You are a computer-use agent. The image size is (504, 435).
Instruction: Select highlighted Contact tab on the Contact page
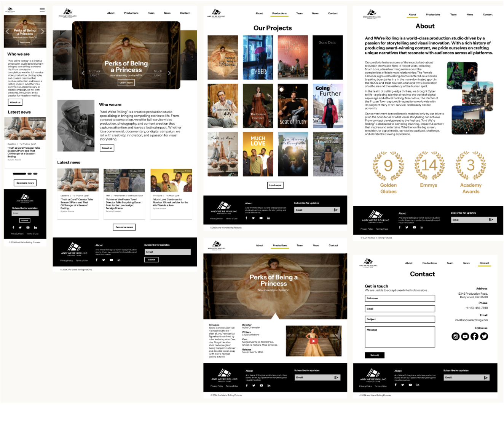pyautogui.click(x=485, y=264)
